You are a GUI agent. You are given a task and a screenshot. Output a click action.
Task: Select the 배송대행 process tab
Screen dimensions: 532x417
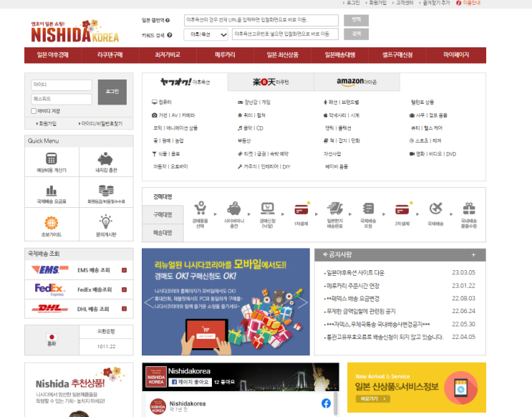tap(163, 233)
